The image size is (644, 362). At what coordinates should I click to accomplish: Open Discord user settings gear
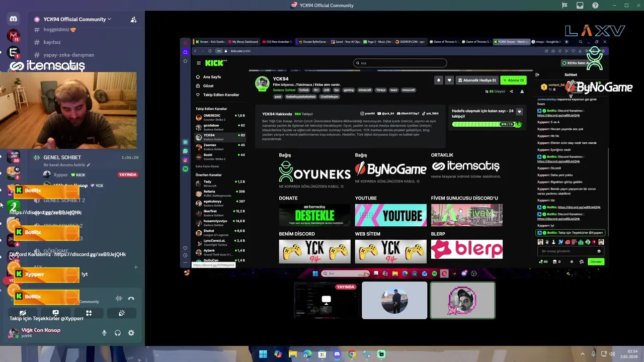pyautogui.click(x=131, y=333)
